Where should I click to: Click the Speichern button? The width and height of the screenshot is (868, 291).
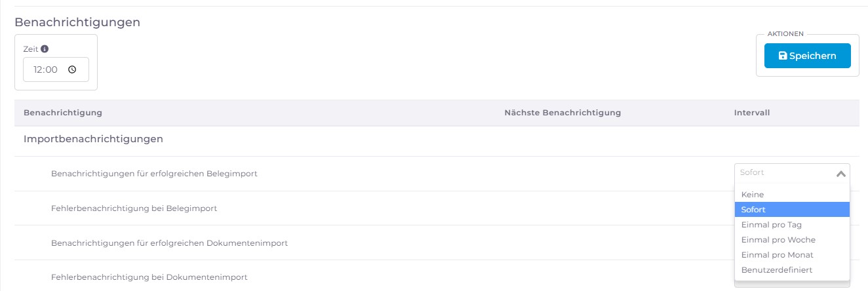[807, 56]
